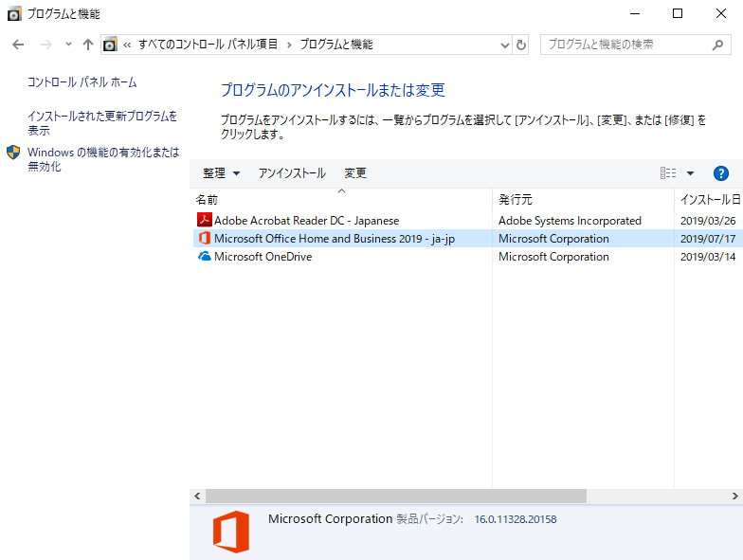
Task: Click the window title bar program icon
Action: [15, 13]
